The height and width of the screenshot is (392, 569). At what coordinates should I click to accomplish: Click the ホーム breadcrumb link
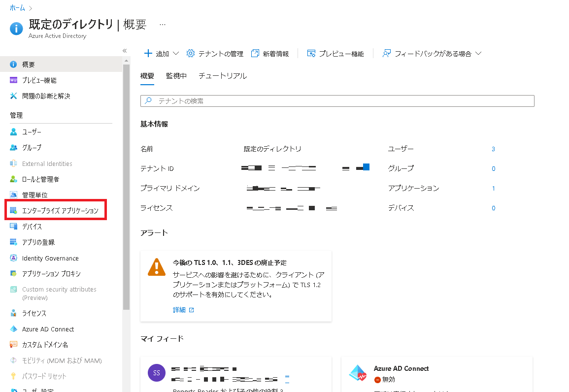point(17,8)
